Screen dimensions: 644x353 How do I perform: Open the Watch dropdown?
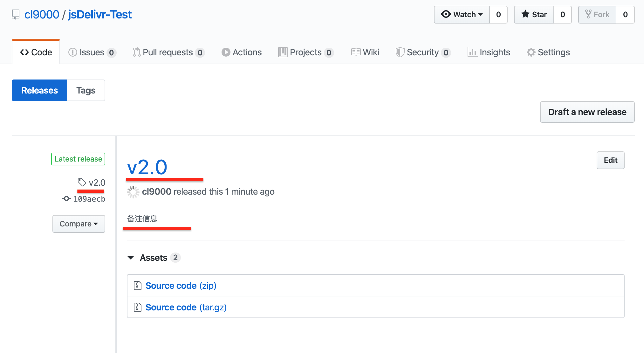click(462, 15)
